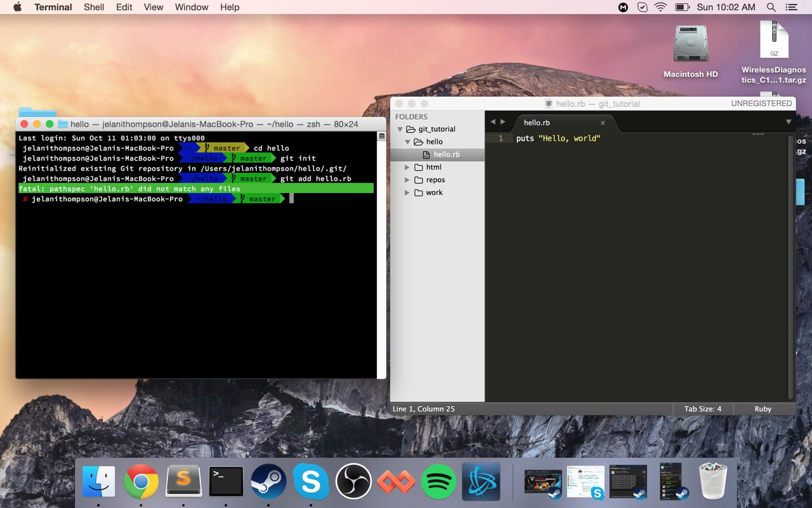
Task: Close the hello.rb tab
Action: pos(603,123)
